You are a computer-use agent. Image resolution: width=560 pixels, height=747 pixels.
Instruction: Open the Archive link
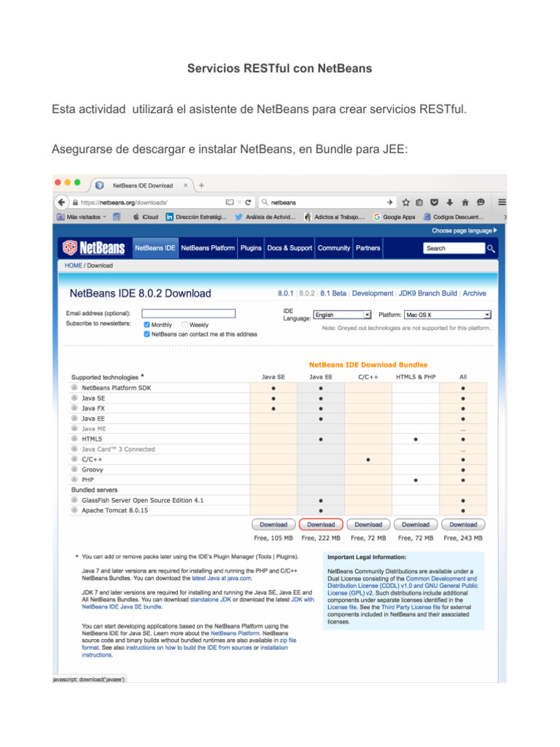point(474,293)
